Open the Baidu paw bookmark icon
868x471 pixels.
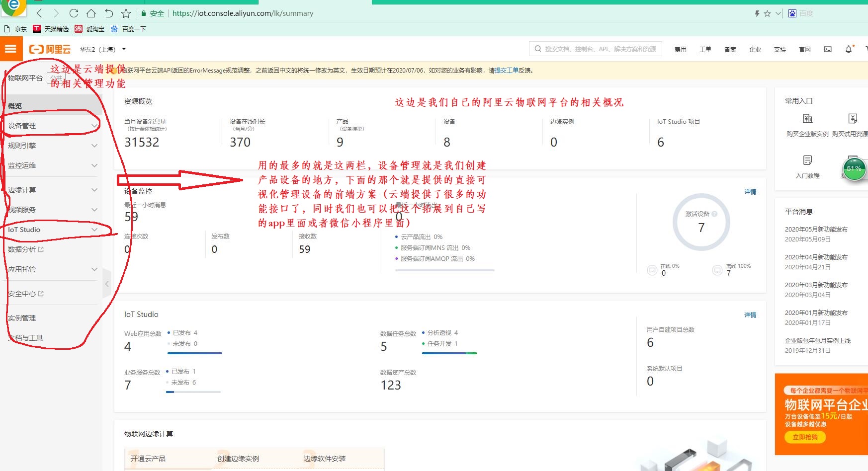114,29
